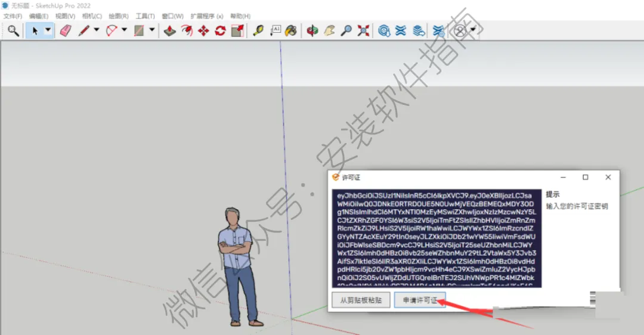Viewport: 644px width, 335px height.
Task: Select the pink Eraser tool
Action: (66, 31)
